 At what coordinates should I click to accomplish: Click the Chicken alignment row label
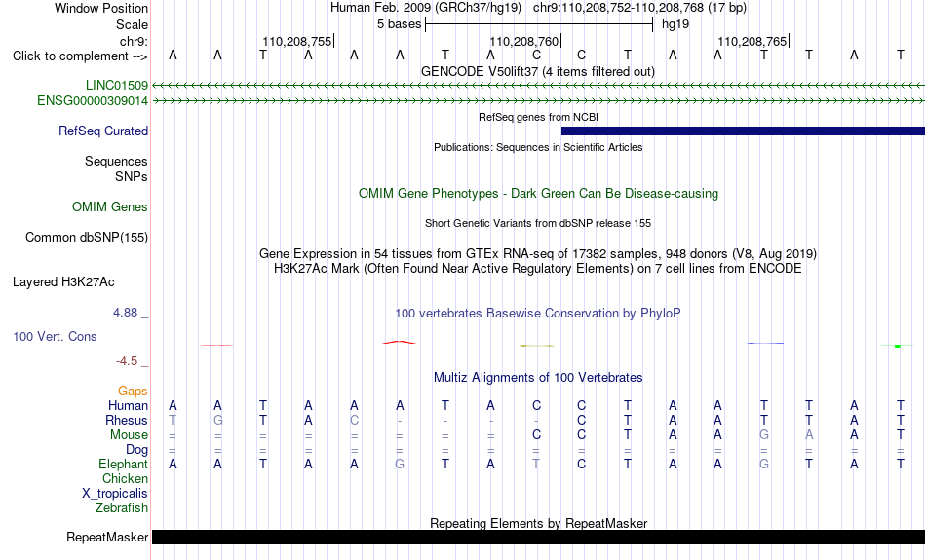[x=125, y=478]
